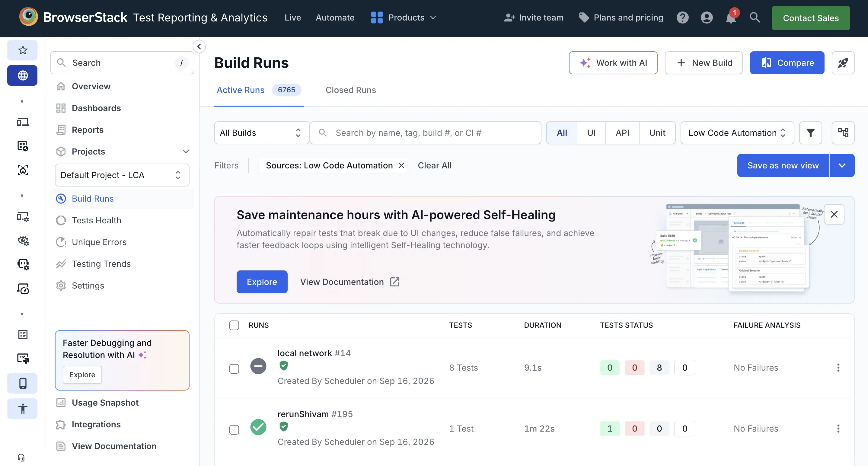Click the gear eye icon in left rail
Image resolution: width=868 pixels, height=466 pixels.
(23, 241)
